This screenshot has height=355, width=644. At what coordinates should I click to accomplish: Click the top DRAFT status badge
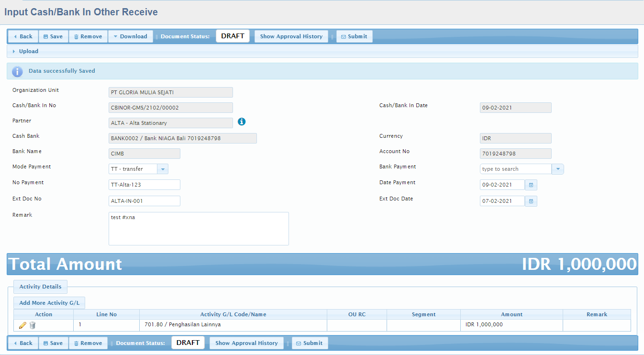(233, 36)
